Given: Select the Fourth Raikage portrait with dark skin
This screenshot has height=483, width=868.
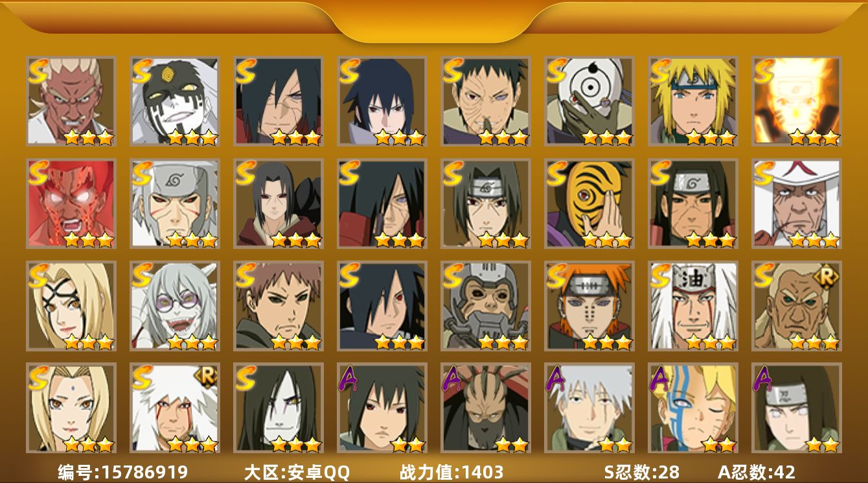Looking at the screenshot, I should (x=71, y=101).
